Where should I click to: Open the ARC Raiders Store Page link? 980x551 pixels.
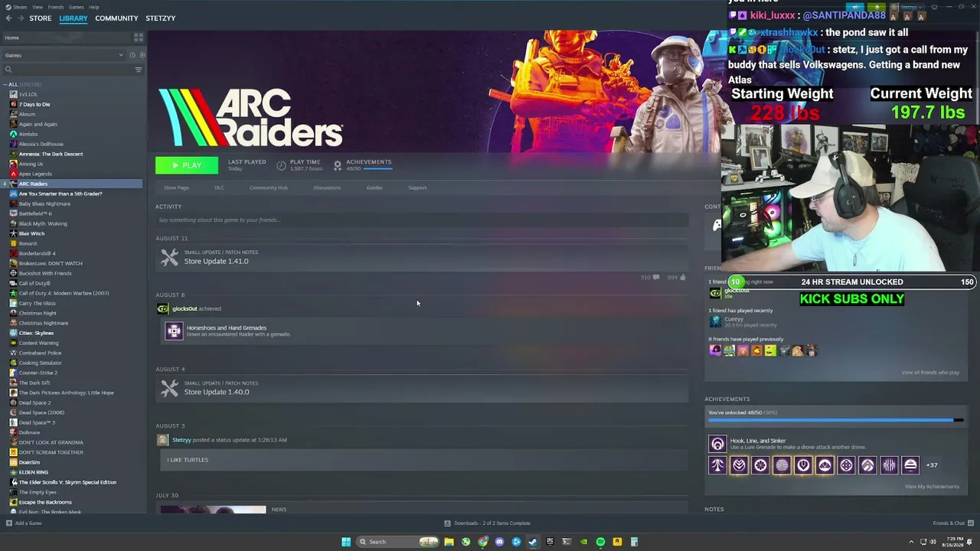pos(176,187)
